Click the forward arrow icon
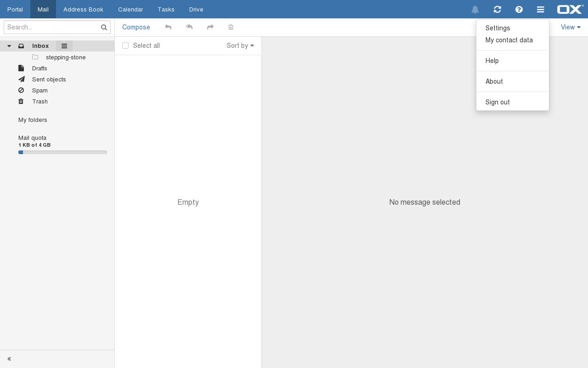 tap(210, 27)
